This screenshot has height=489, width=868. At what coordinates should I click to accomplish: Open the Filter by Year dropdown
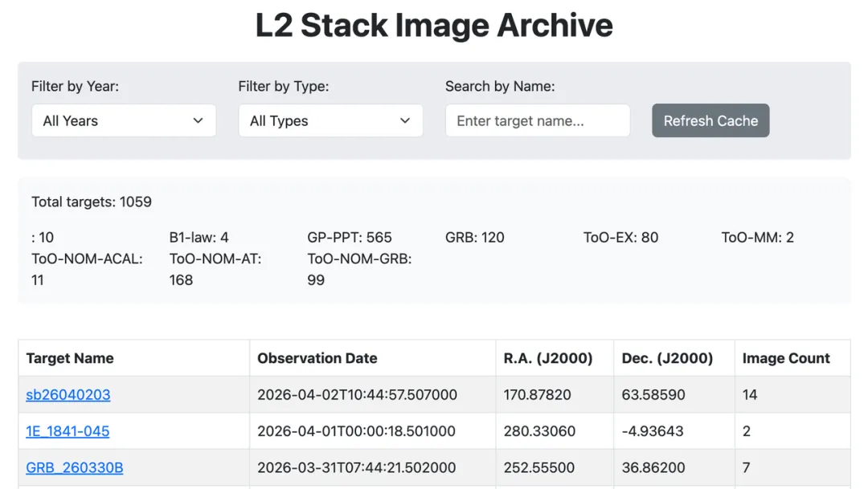pyautogui.click(x=123, y=120)
